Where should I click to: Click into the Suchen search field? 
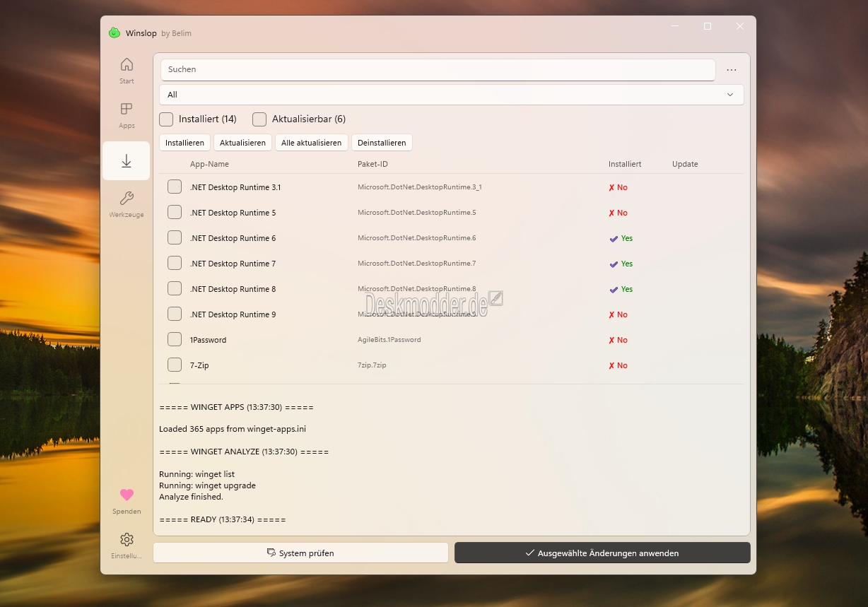click(x=438, y=70)
